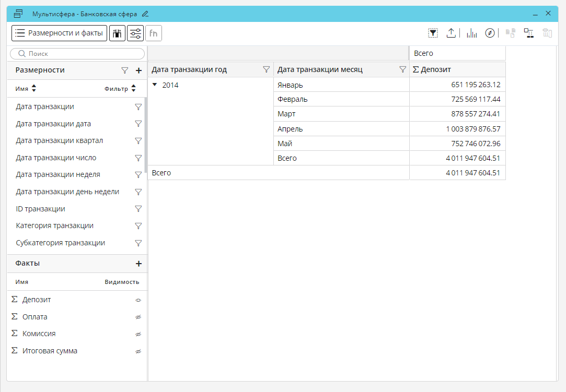Select Категория транзакции dimension in list
The height and width of the screenshot is (392, 566).
pyautogui.click(x=55, y=226)
